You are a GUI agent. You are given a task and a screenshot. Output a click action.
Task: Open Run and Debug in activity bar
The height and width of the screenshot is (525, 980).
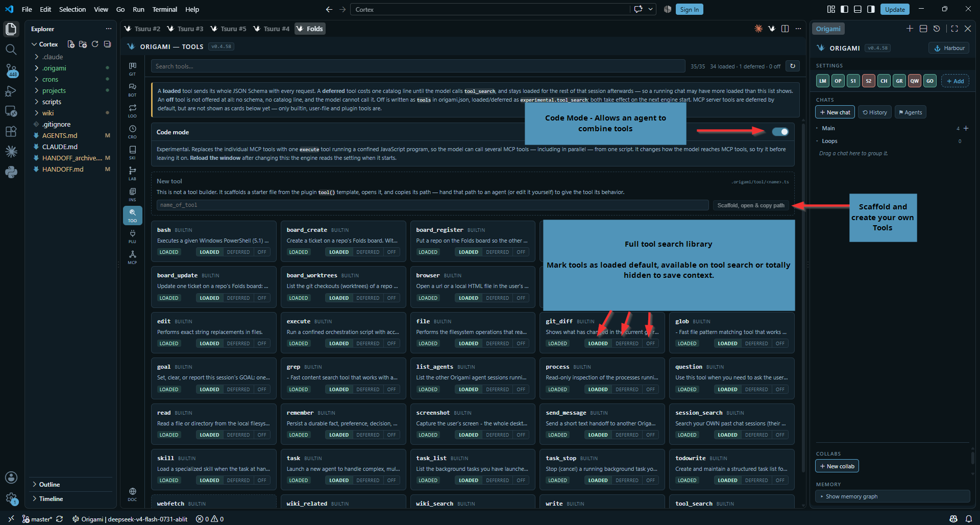coord(11,91)
